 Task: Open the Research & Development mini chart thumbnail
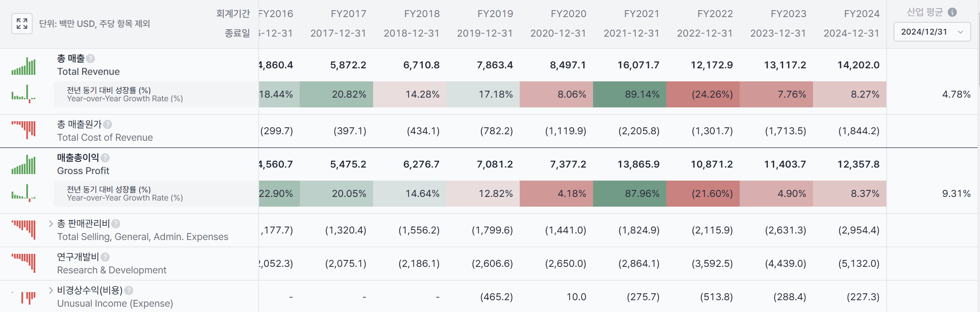pyautogui.click(x=24, y=263)
